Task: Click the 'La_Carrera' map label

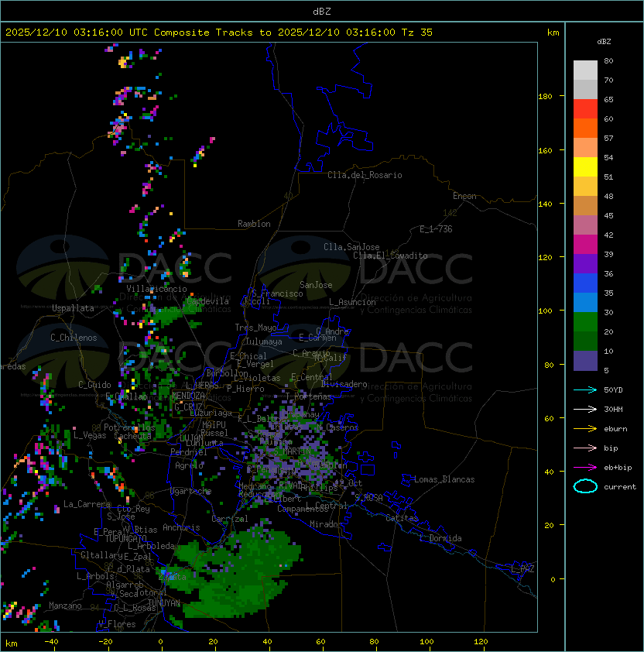Action: click(87, 504)
